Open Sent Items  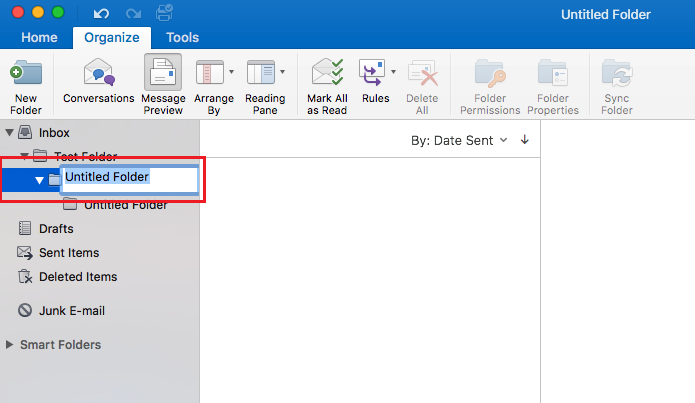point(69,253)
